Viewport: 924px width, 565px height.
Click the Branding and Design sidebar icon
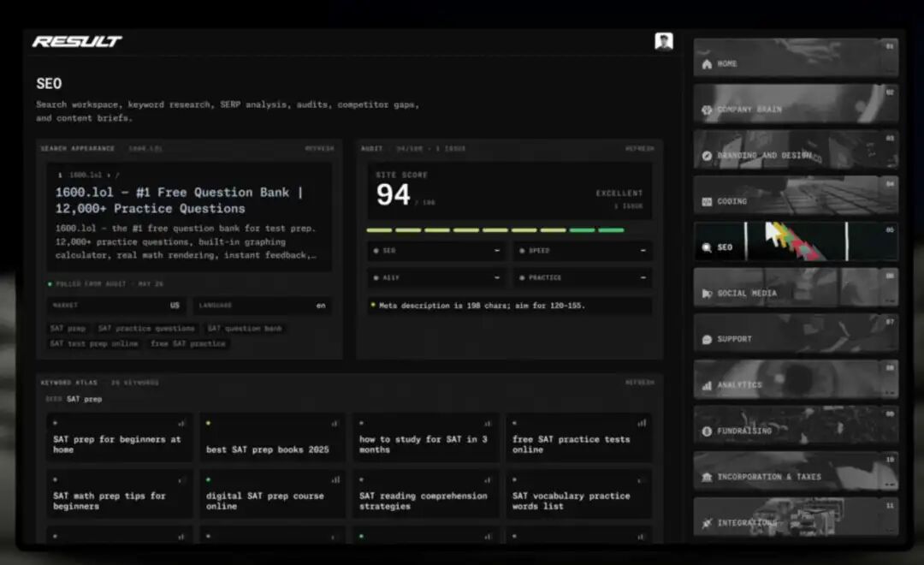pos(707,156)
